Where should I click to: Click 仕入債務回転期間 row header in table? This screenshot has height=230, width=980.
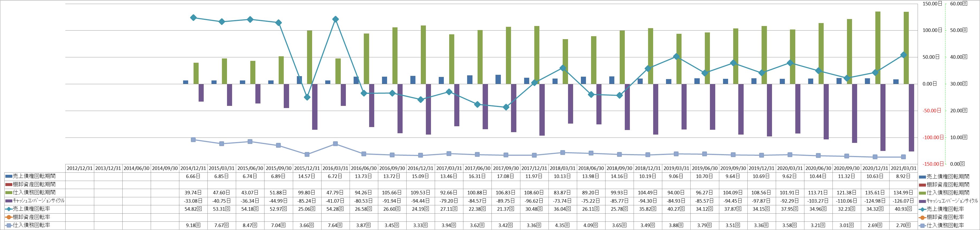(35, 193)
